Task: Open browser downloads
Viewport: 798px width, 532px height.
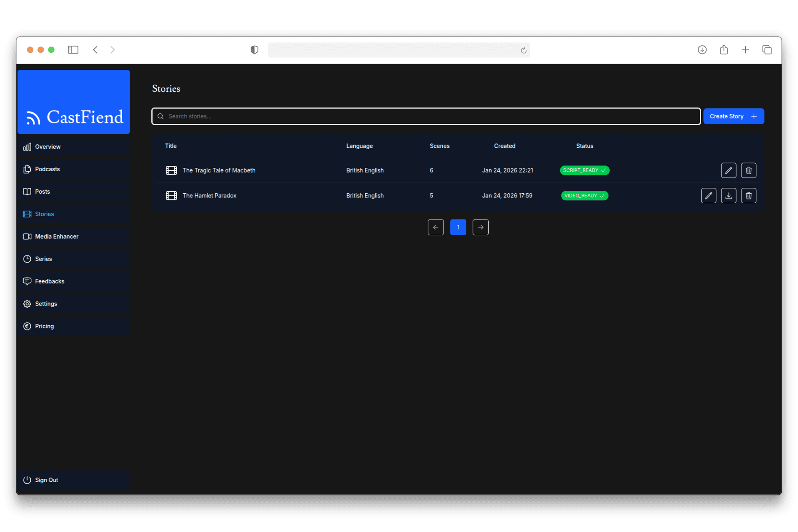Action: tap(702, 50)
